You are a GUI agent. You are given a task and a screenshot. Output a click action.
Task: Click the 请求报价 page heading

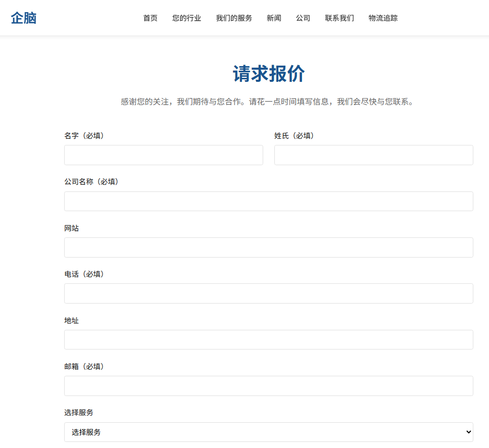(x=268, y=74)
